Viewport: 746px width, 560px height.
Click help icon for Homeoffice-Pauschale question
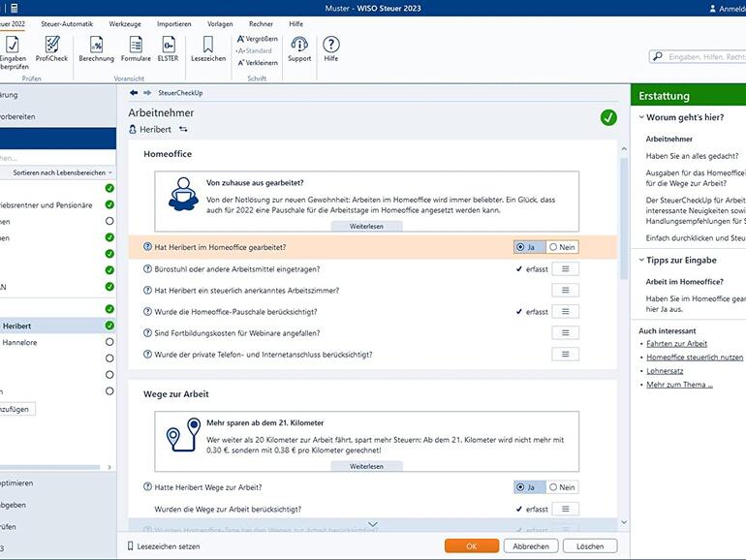click(x=147, y=312)
